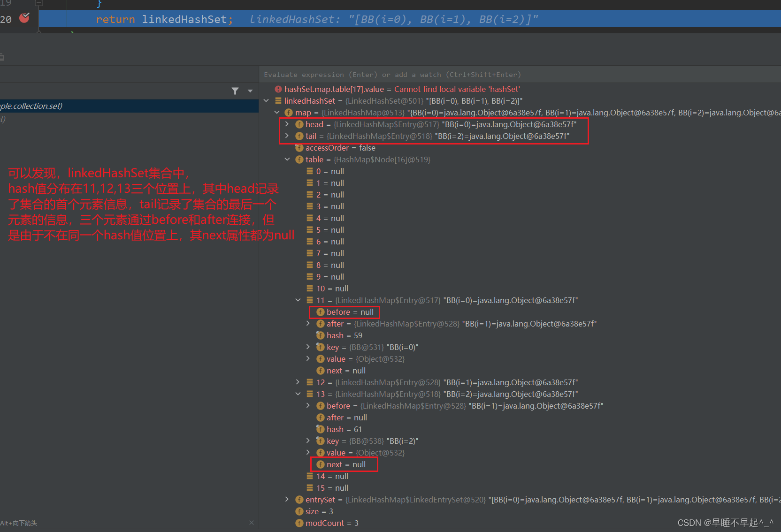This screenshot has width=781, height=532.
Task: Click 'return linkedHashSet;' code on line 20
Action: [x=164, y=19]
